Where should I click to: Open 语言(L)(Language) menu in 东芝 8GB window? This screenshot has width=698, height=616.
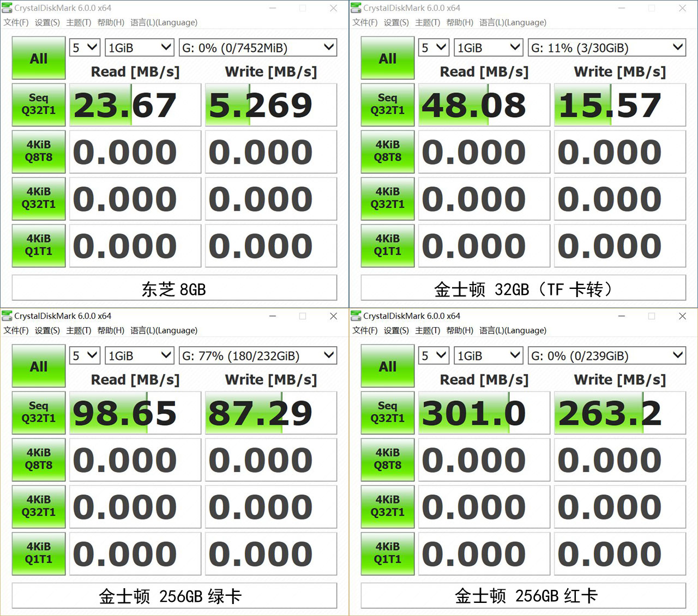(x=164, y=22)
